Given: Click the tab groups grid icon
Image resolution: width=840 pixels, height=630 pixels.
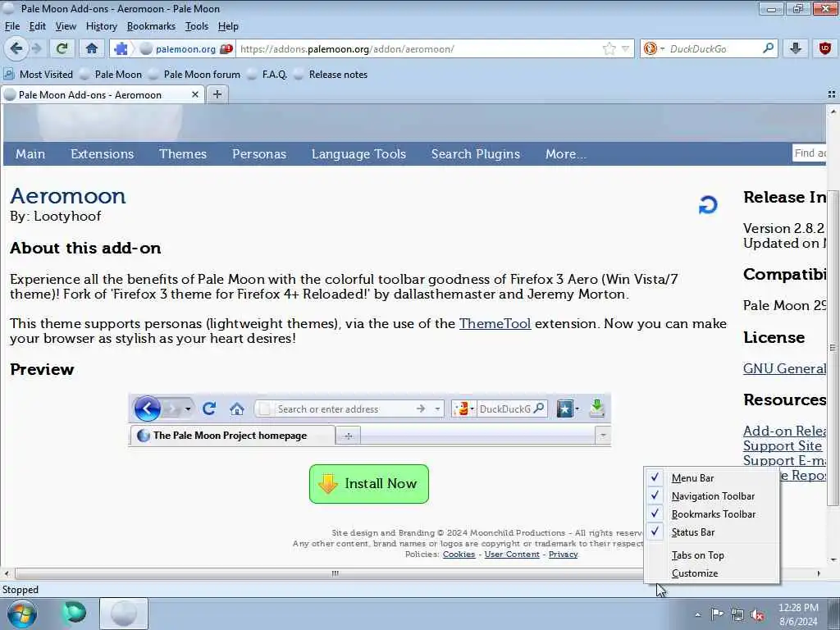Looking at the screenshot, I should click(832, 94).
